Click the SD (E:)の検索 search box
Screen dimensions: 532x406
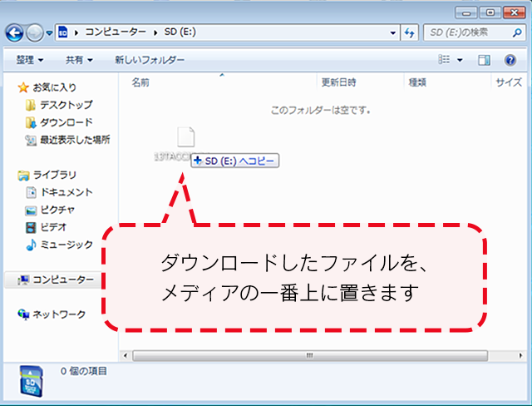[x=470, y=32]
